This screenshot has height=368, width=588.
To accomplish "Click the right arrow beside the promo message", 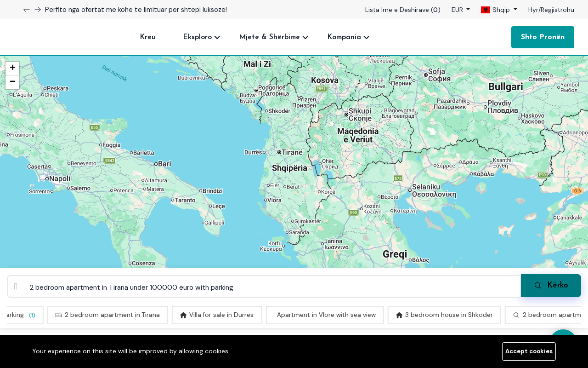I will coord(37,9).
